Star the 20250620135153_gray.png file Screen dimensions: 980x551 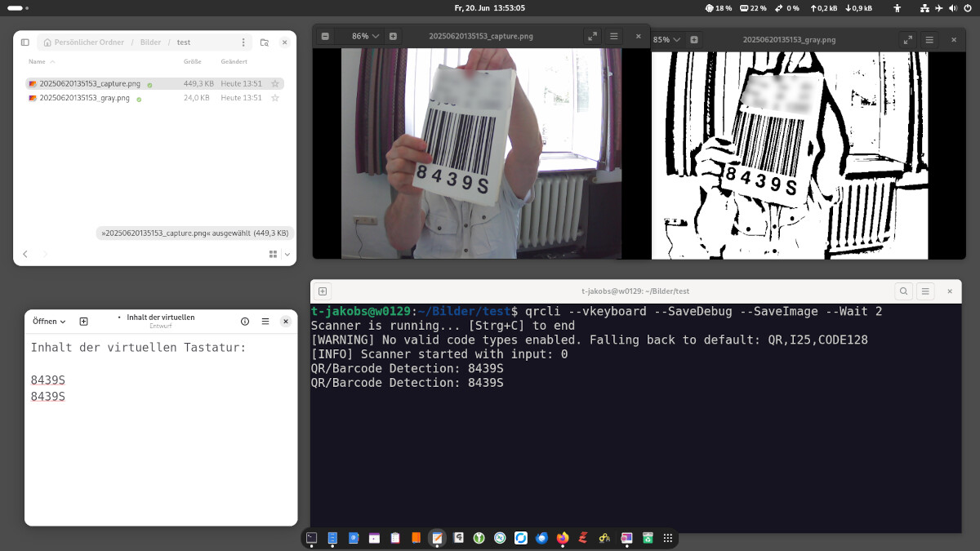point(275,98)
